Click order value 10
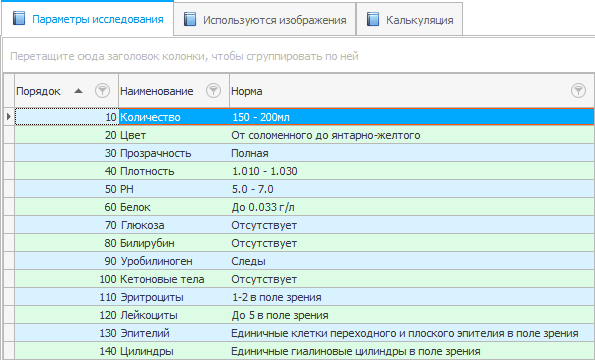 coord(111,117)
